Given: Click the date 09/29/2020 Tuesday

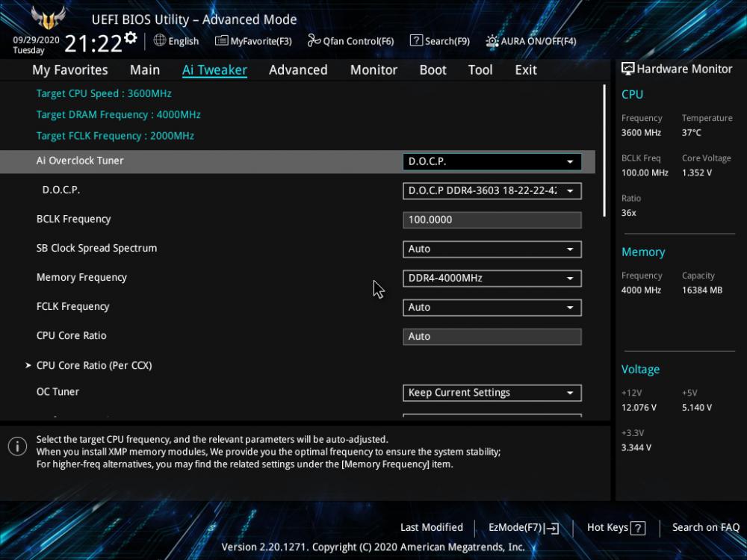Looking at the screenshot, I should (36, 46).
